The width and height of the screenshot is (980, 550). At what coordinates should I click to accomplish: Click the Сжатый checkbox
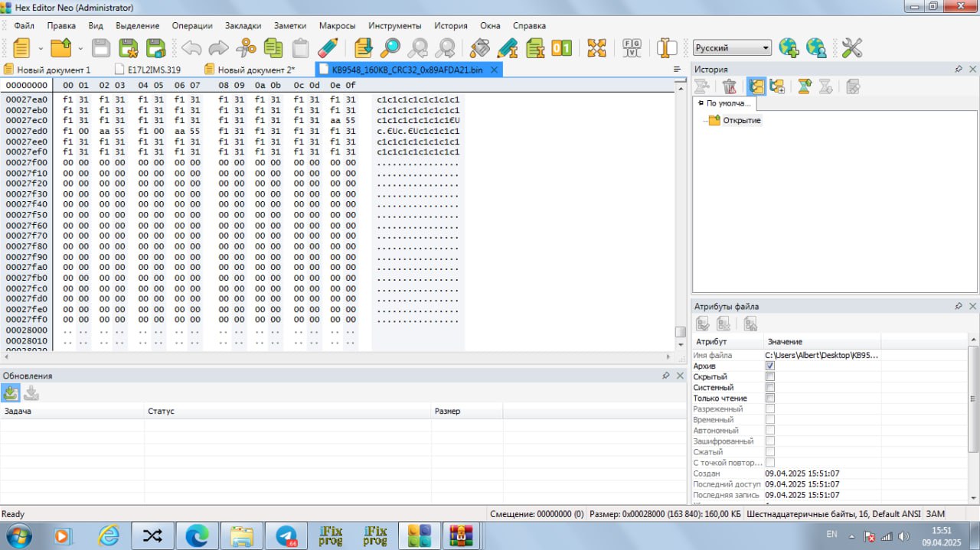(770, 452)
